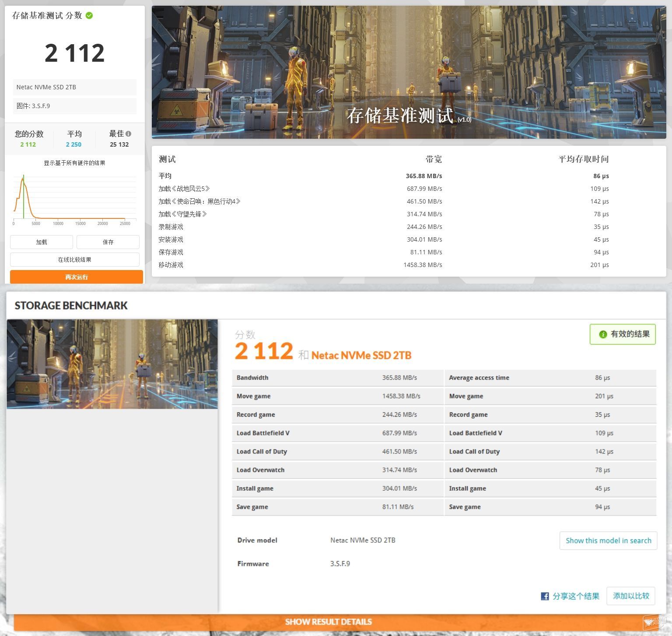Click the info icon next to 最佳

(x=128, y=134)
